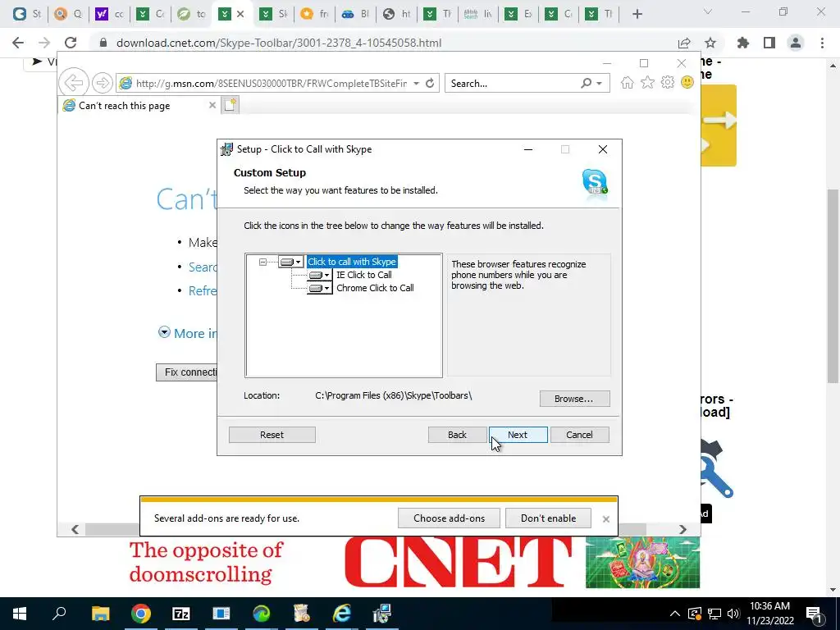Image resolution: width=840 pixels, height=630 pixels.
Task: Cancel the Skype setup
Action: (579, 435)
